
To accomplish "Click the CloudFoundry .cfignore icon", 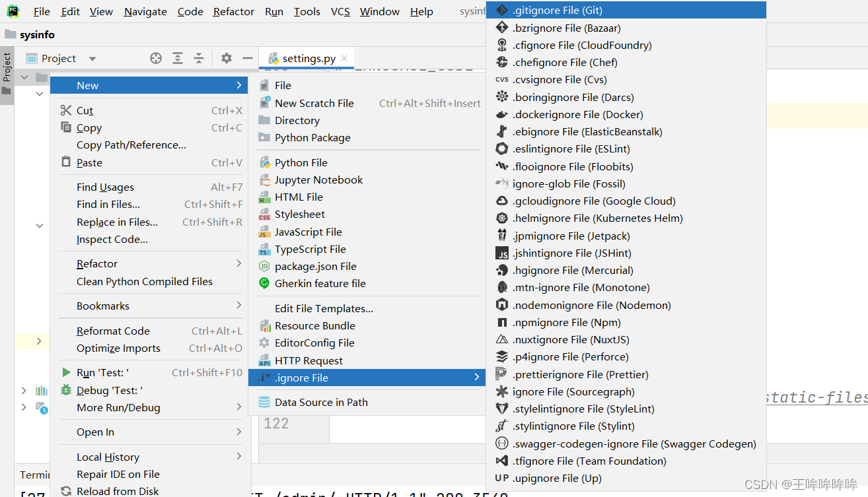I will pyautogui.click(x=502, y=45).
